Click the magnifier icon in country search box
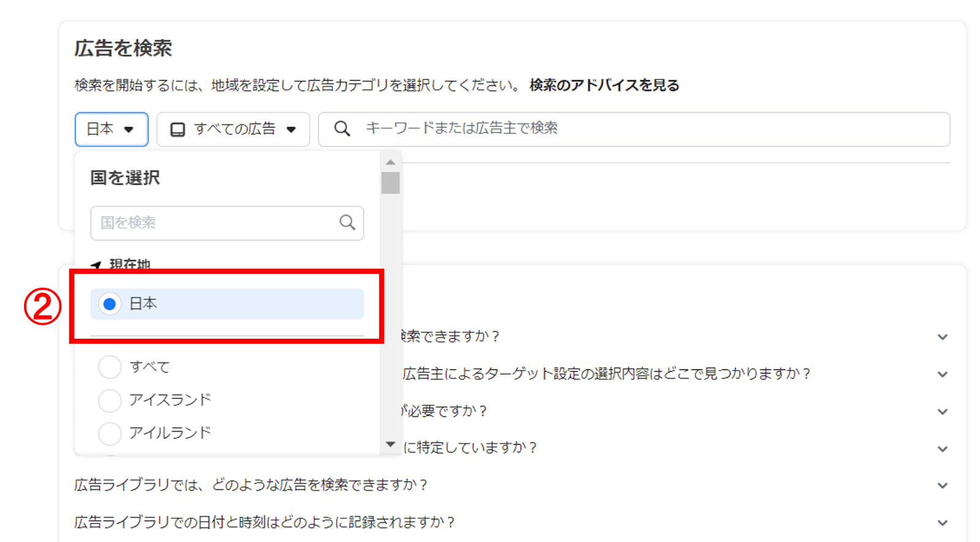The height and width of the screenshot is (542, 980). (x=347, y=222)
